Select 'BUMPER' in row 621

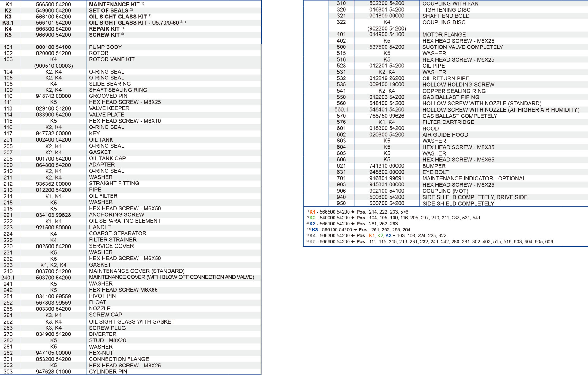click(434, 166)
